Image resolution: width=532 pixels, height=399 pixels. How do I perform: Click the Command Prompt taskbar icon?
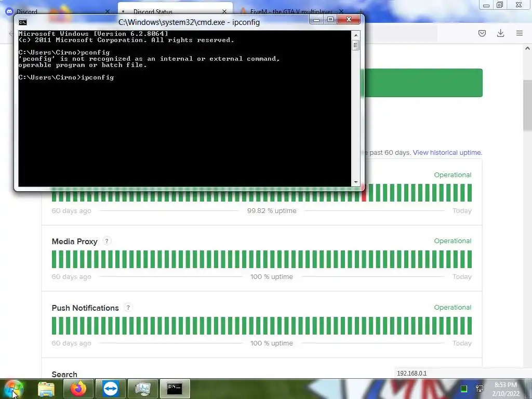pyautogui.click(x=175, y=389)
